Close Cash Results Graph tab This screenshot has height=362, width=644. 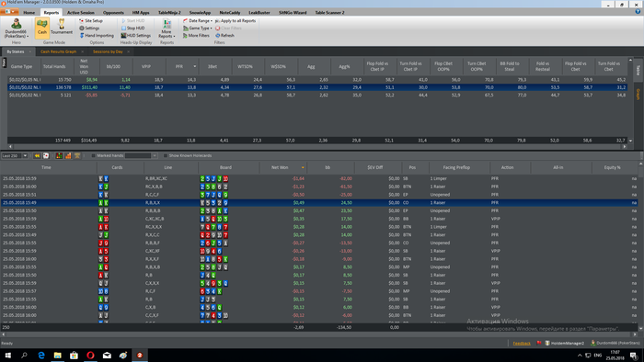(83, 51)
